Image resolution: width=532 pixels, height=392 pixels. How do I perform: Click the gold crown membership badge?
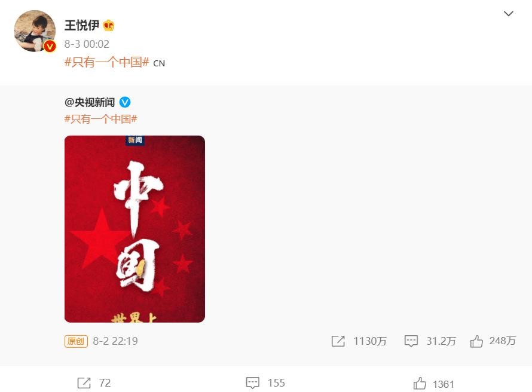[109, 26]
